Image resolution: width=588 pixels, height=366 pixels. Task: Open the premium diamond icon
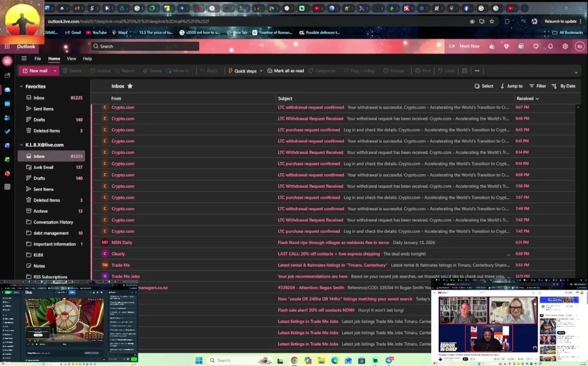506,46
